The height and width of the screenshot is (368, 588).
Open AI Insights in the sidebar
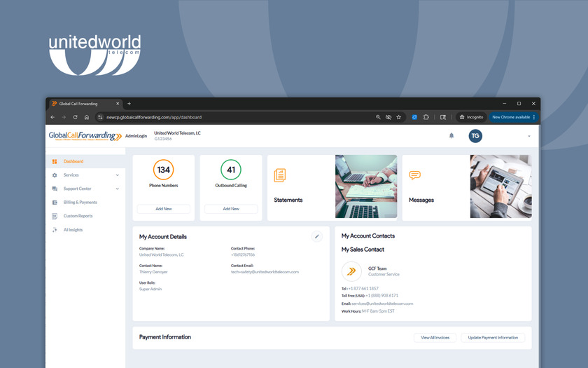click(x=73, y=230)
